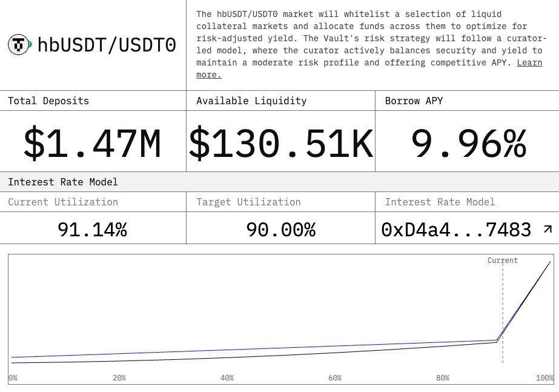Viewport: 559px width, 392px height.
Task: Click the Available Liquidity label
Action: tap(251, 101)
